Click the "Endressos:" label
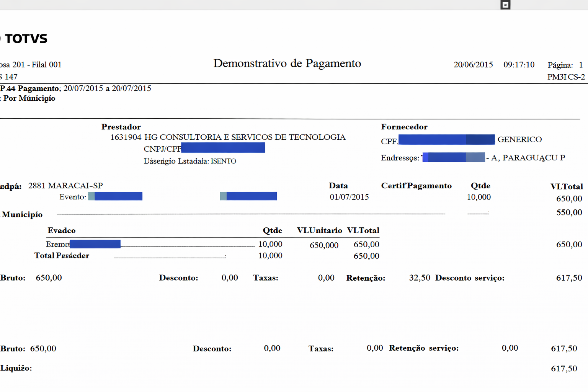 click(x=400, y=158)
